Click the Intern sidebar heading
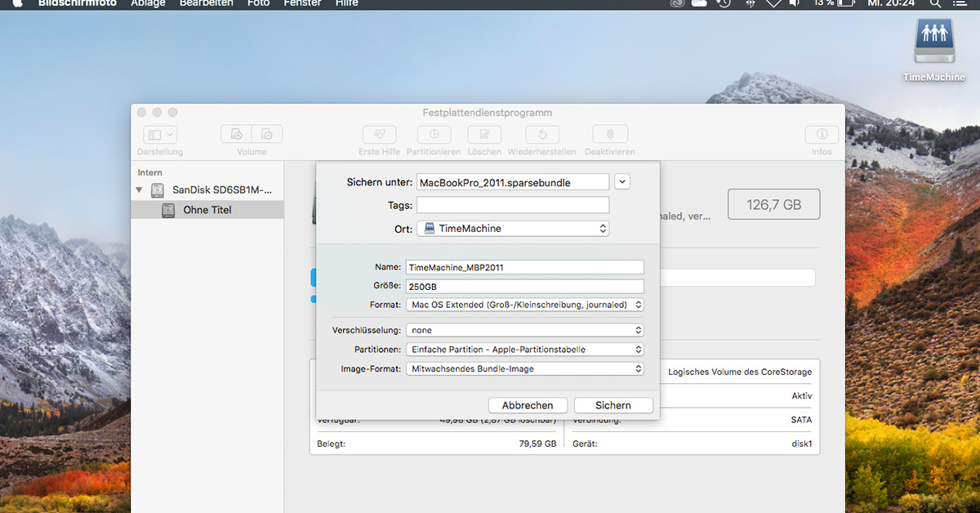 point(149,172)
